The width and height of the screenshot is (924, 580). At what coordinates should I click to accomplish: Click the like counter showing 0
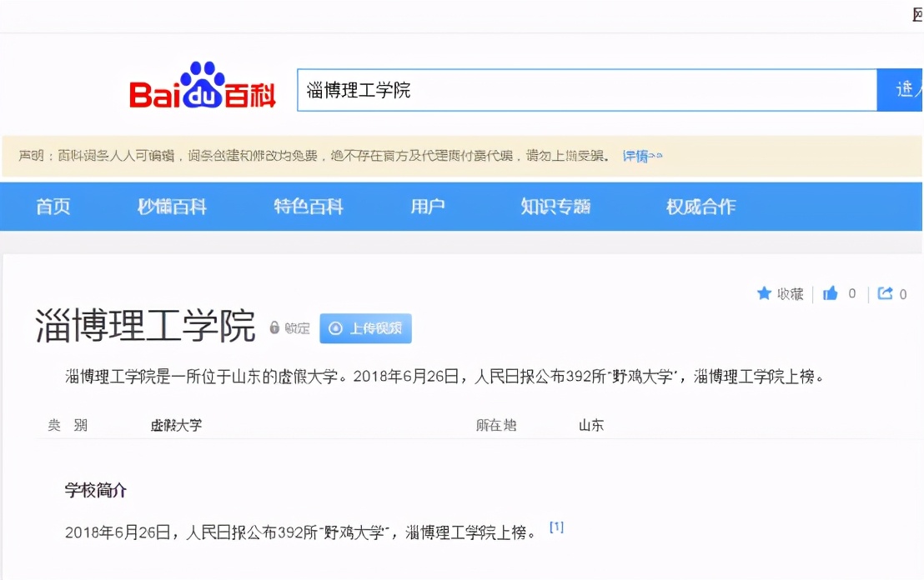coord(854,293)
